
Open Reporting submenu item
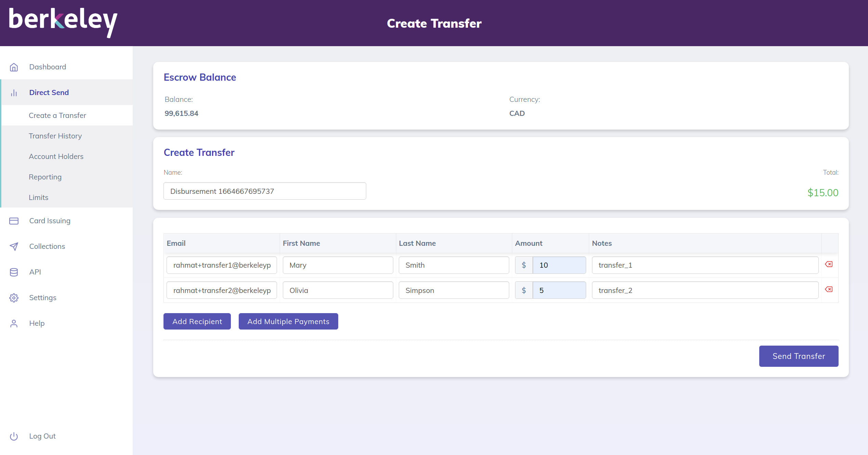click(67, 177)
